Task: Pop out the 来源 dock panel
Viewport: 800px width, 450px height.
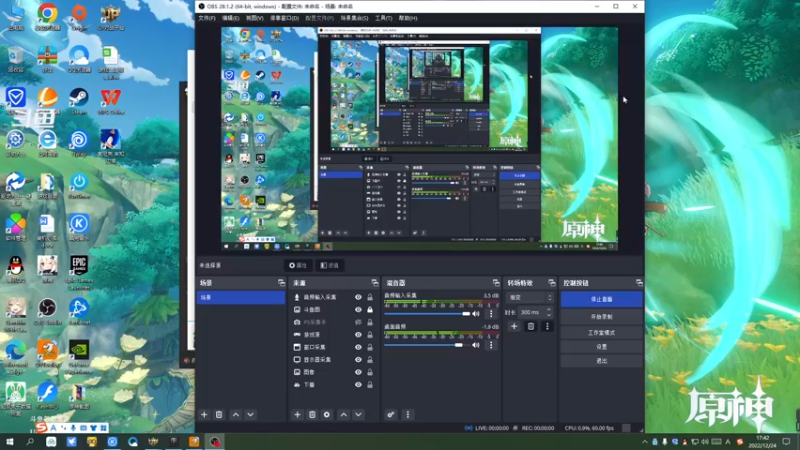Action: click(375, 283)
